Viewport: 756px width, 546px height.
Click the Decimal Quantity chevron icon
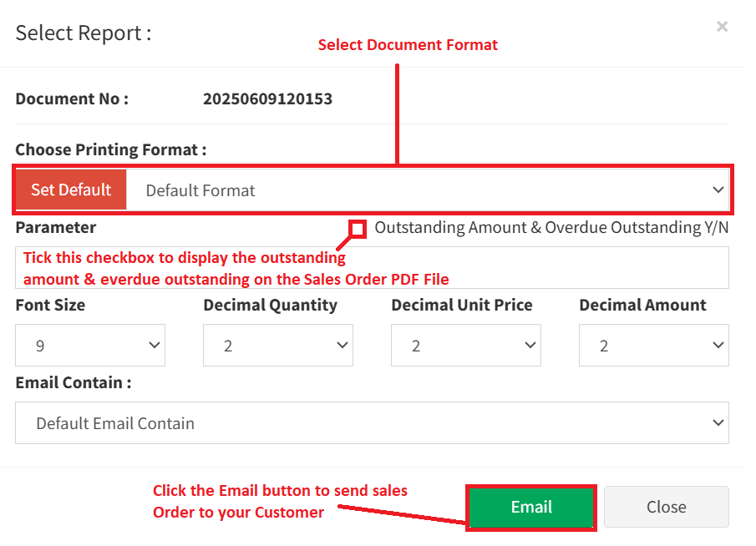342,346
